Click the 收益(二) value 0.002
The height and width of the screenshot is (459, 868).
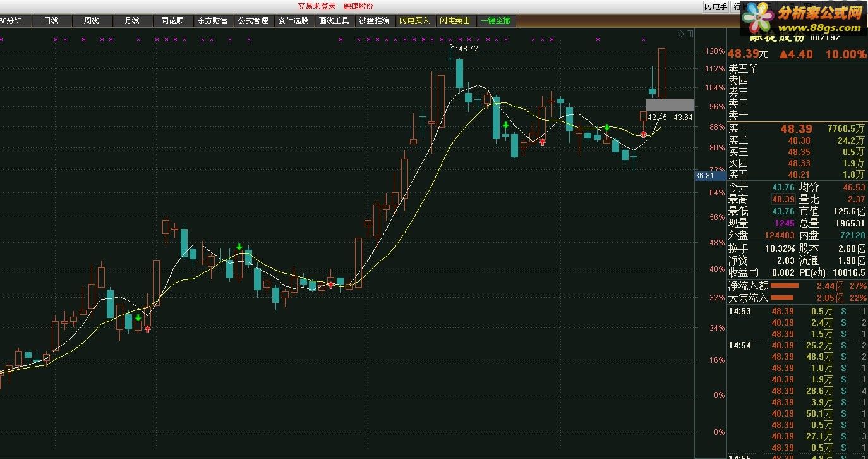783,272
